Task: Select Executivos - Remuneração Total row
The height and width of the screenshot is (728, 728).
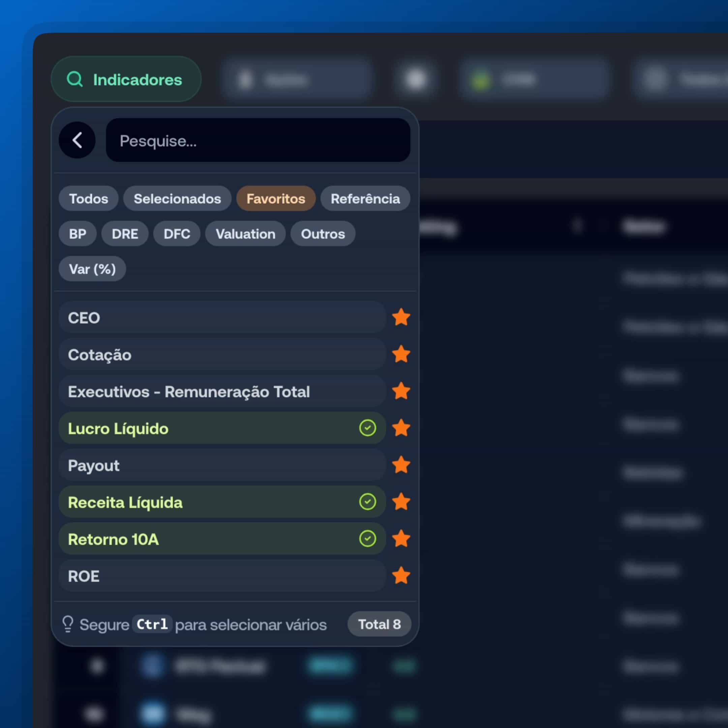Action: click(x=222, y=391)
